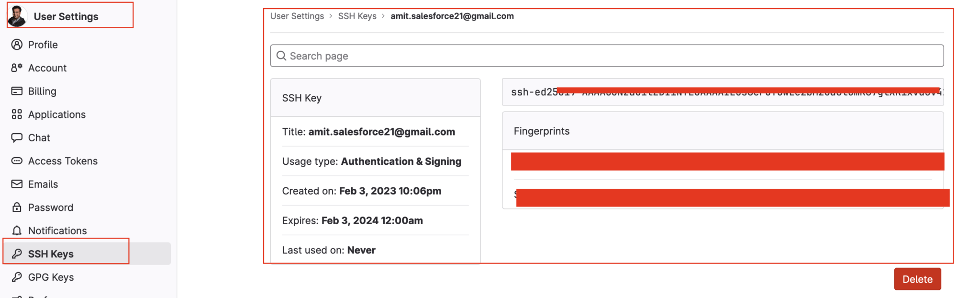Click the Access Tokens icon

pyautogui.click(x=17, y=161)
